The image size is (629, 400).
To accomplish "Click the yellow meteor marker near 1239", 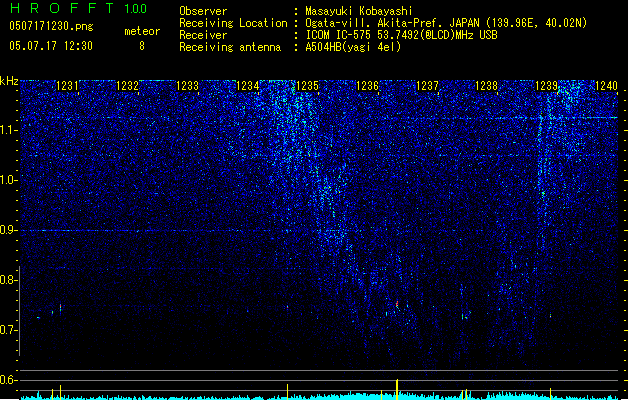I will (x=550, y=394).
